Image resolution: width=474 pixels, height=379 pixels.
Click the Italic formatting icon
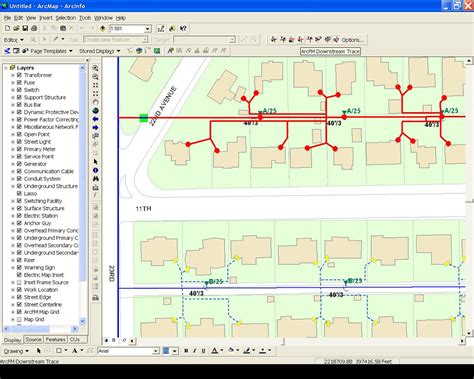(195, 351)
